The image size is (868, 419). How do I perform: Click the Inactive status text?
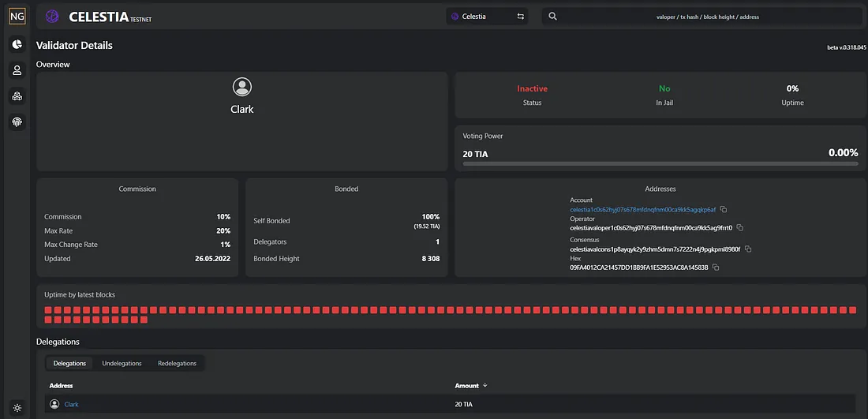tap(533, 88)
